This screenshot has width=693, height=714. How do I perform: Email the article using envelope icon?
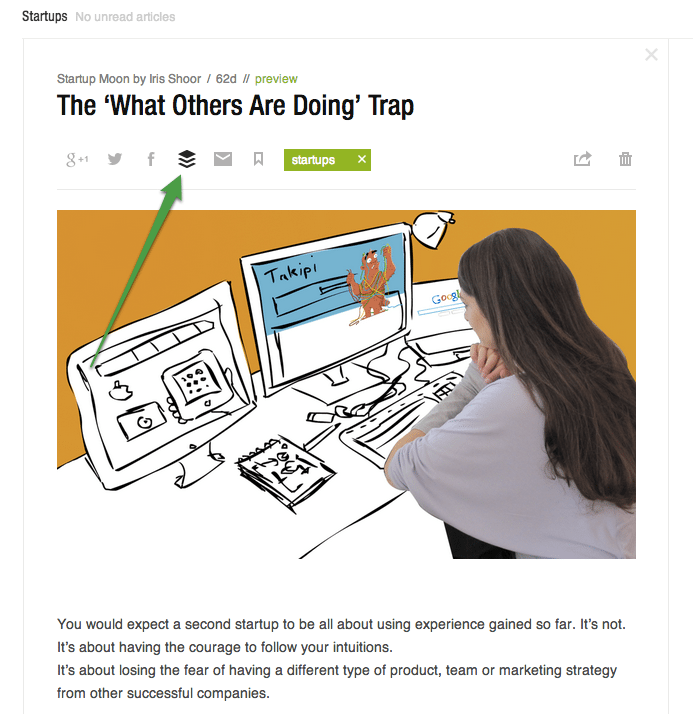[x=223, y=159]
